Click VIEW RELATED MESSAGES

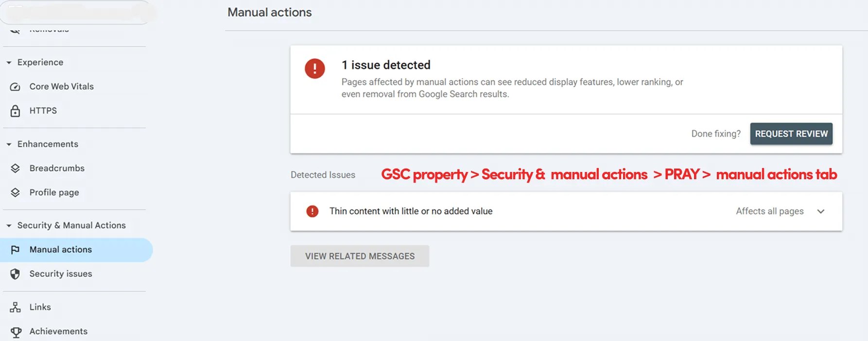click(x=360, y=256)
